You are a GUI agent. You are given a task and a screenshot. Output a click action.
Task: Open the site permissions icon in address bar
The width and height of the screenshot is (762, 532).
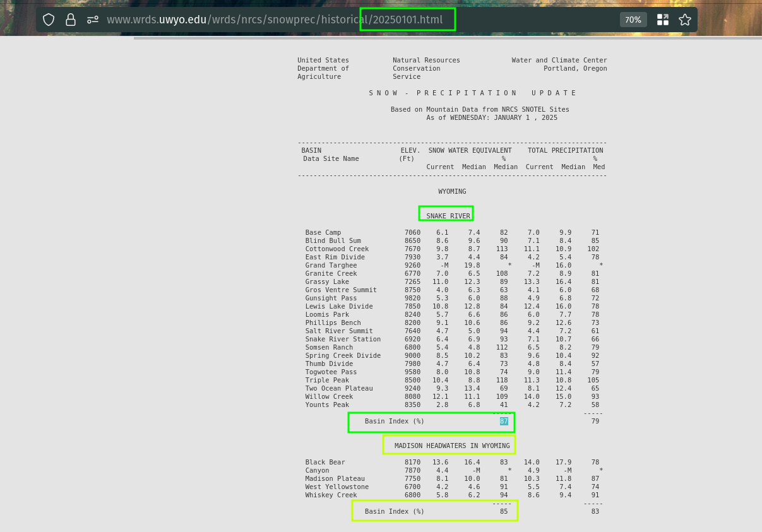(x=93, y=20)
